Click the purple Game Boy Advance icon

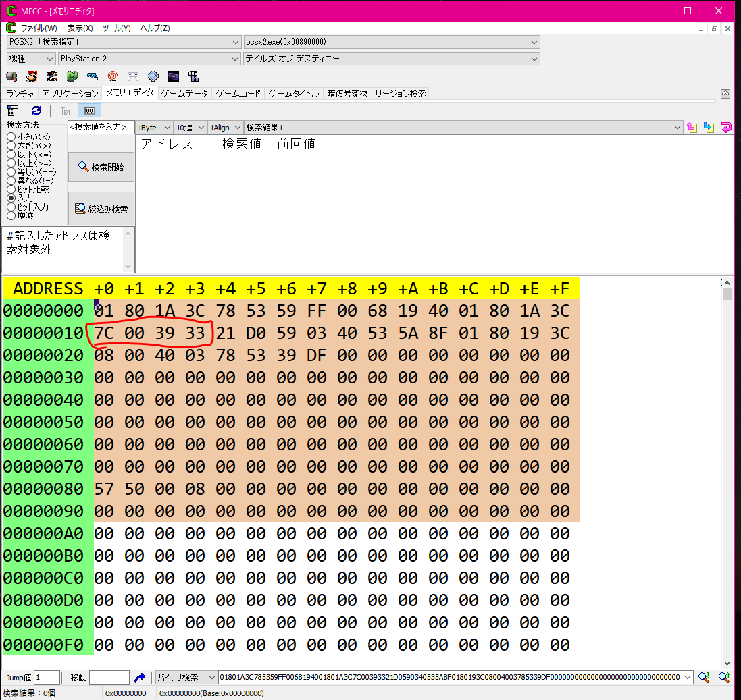tap(174, 76)
